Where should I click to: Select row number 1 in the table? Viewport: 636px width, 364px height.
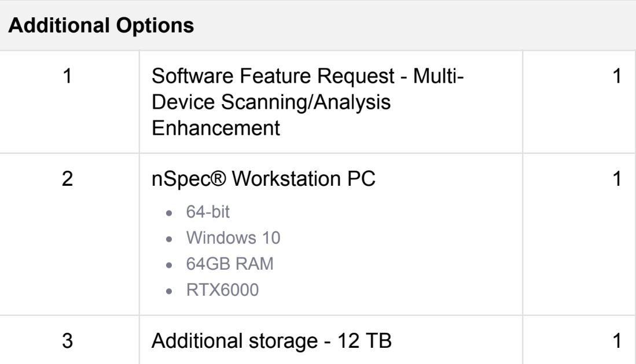[x=67, y=77]
